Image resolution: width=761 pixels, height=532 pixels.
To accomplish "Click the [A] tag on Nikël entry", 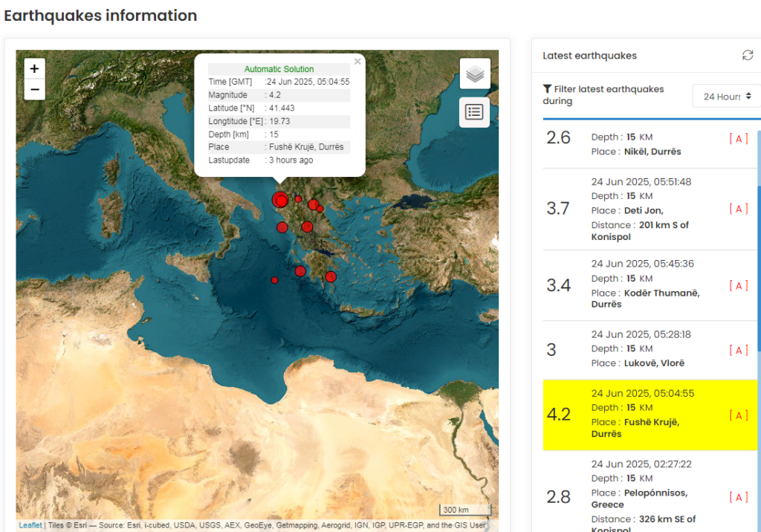I will 738,138.
